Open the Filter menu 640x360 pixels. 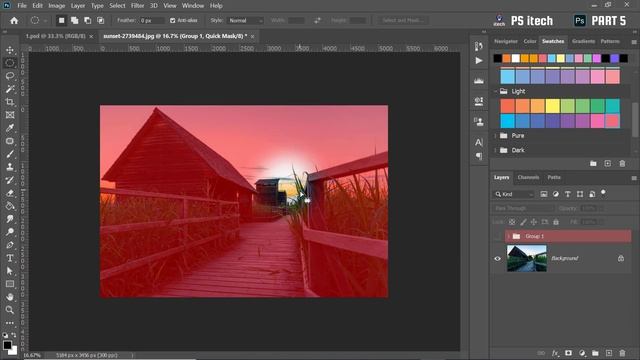pyautogui.click(x=138, y=6)
